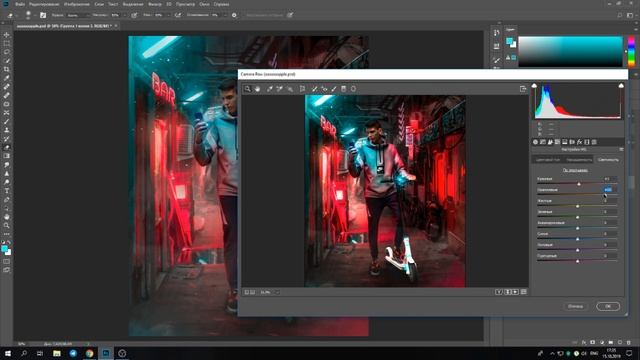Select Camera Raw Radial Filter tool
This screenshot has width=640, height=360.
[x=353, y=89]
